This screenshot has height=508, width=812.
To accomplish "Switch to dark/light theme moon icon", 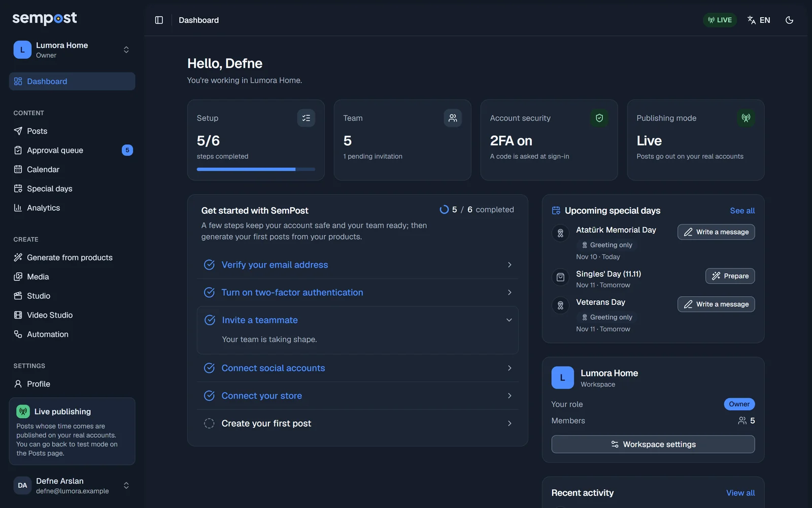I will 789,20.
